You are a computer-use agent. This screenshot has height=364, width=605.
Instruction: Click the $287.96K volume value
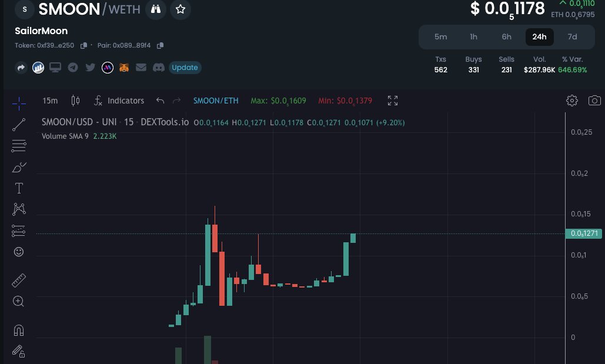(x=539, y=70)
